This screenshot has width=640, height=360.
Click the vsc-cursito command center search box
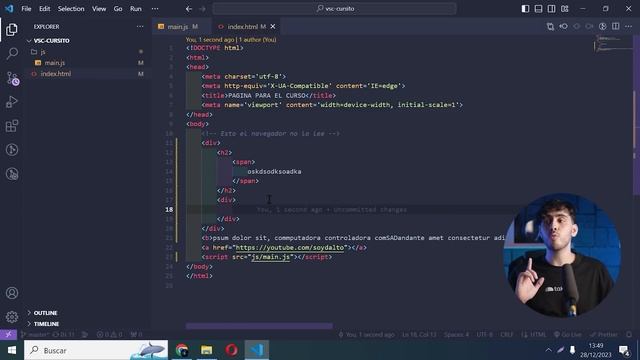click(335, 9)
